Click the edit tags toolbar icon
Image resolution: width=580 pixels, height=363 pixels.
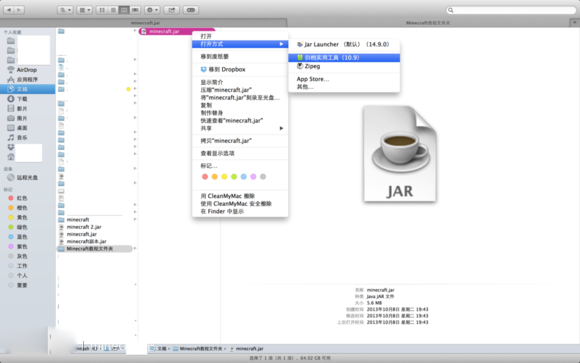coord(191,10)
